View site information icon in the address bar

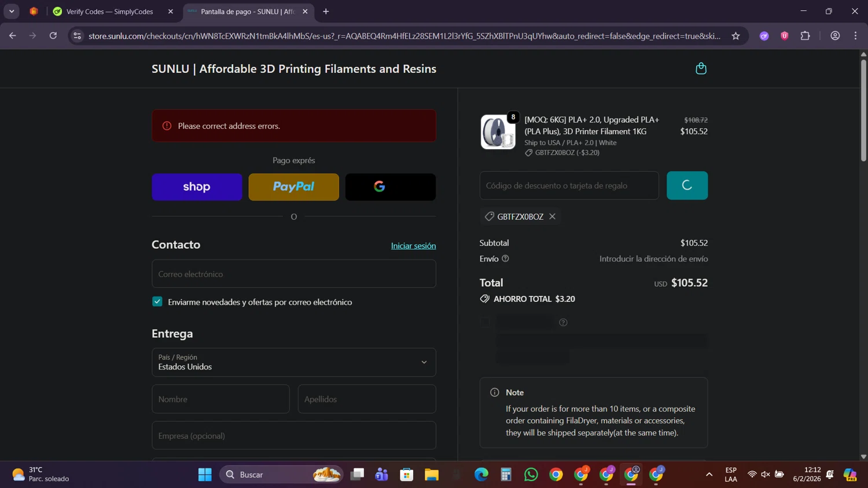78,36
